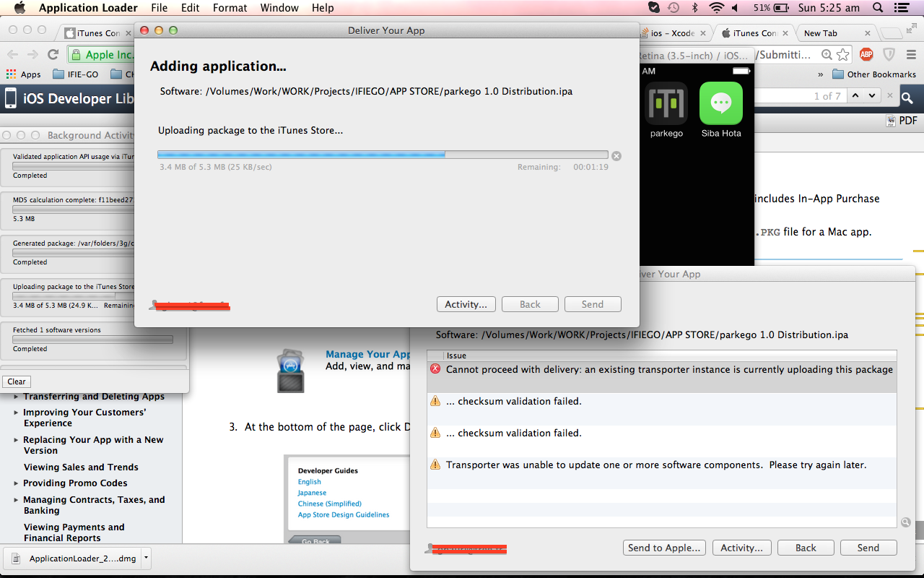Open 'Viewing Sales and Trends' page
The height and width of the screenshot is (578, 924).
[81, 467]
